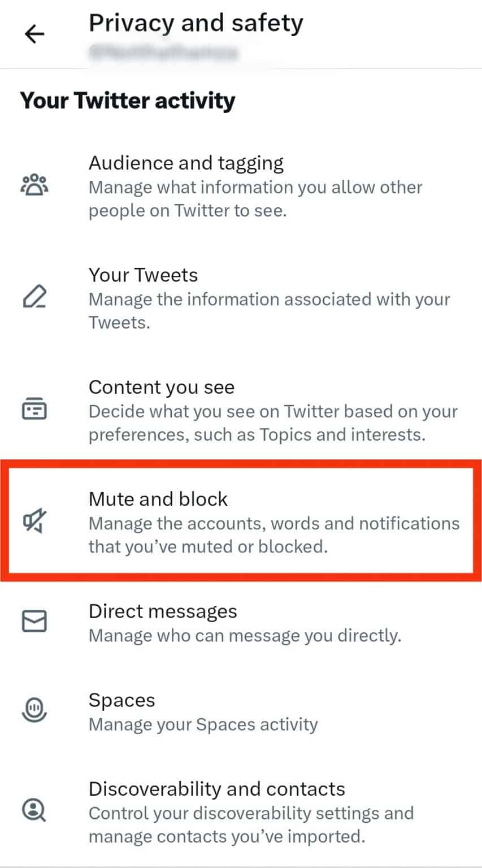Click the Manage who can message you text

245,635
